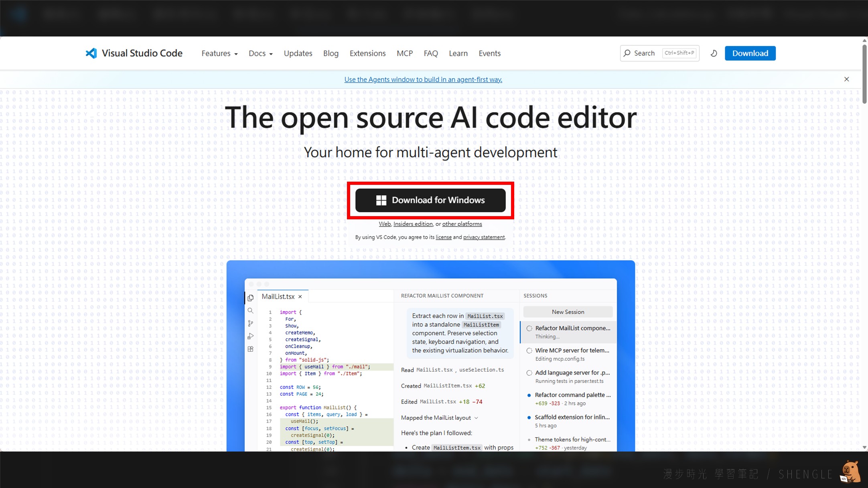Click the Edited MailList.tsx +18 -74 line
The width and height of the screenshot is (868, 488).
[442, 402]
